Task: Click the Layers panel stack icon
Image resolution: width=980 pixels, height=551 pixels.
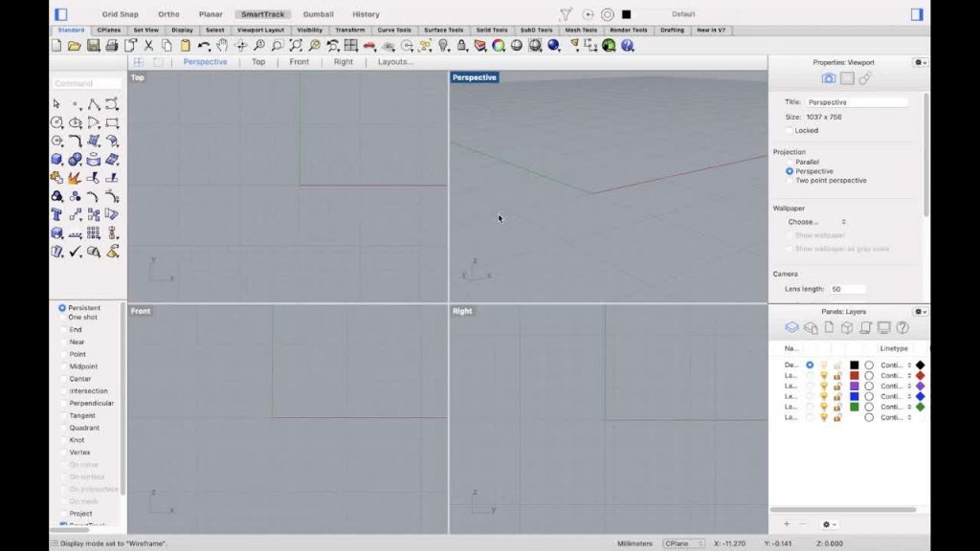Action: tap(791, 328)
